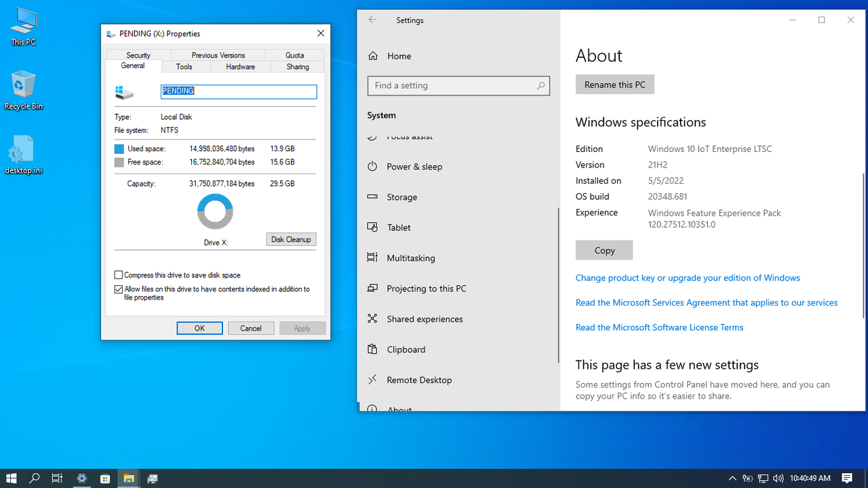Go back with Settings back arrow
This screenshot has height=488, width=868.
tap(372, 20)
